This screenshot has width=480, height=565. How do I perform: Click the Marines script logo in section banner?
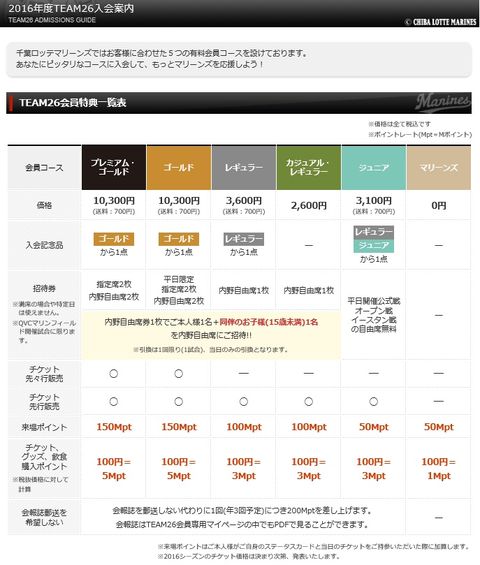pyautogui.click(x=443, y=102)
